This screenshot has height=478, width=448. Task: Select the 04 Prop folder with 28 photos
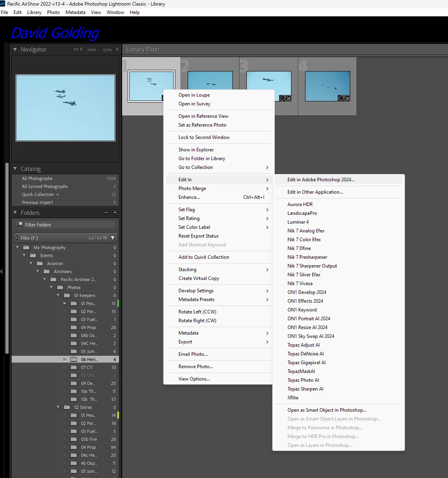point(65,327)
